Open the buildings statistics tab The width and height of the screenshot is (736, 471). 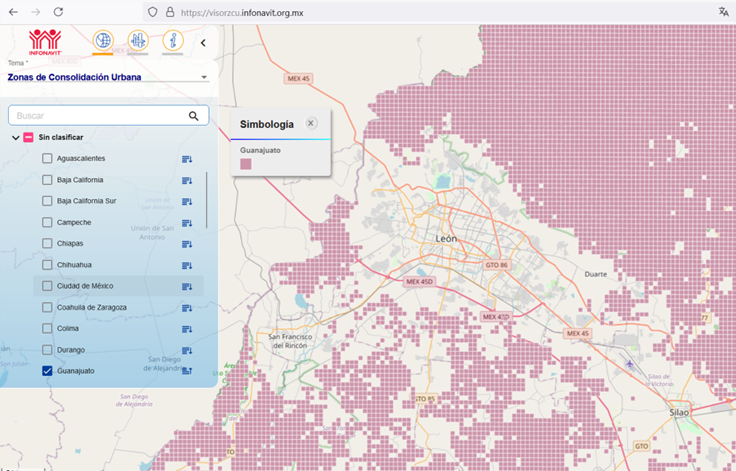point(138,40)
